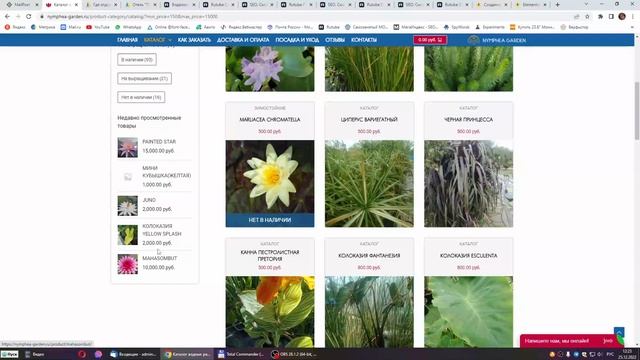Viewport: 640px width, 360px height.
Task: Reload the page with the refresh icon
Action: [29, 16]
